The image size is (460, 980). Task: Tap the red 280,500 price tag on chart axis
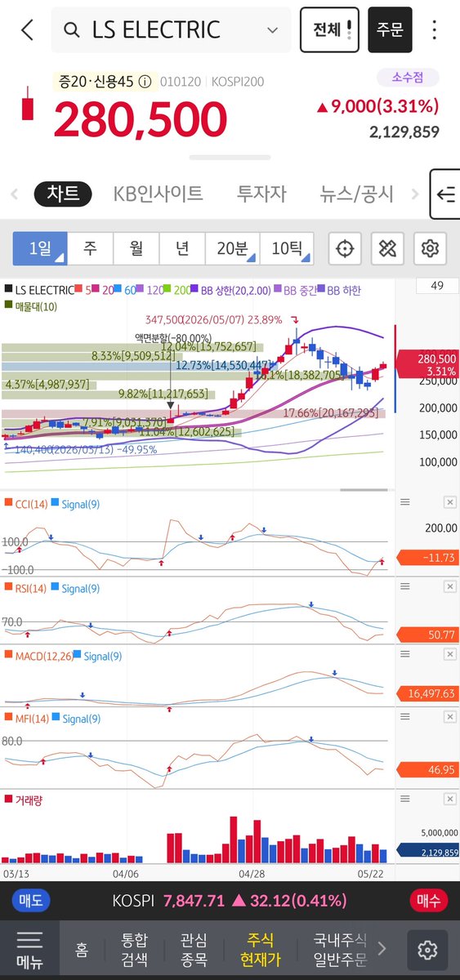[428, 363]
